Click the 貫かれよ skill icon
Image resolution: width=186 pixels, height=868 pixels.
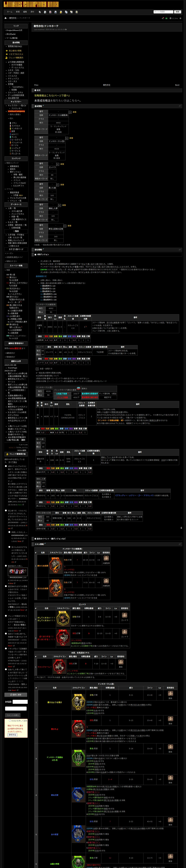click(x=78, y=729)
